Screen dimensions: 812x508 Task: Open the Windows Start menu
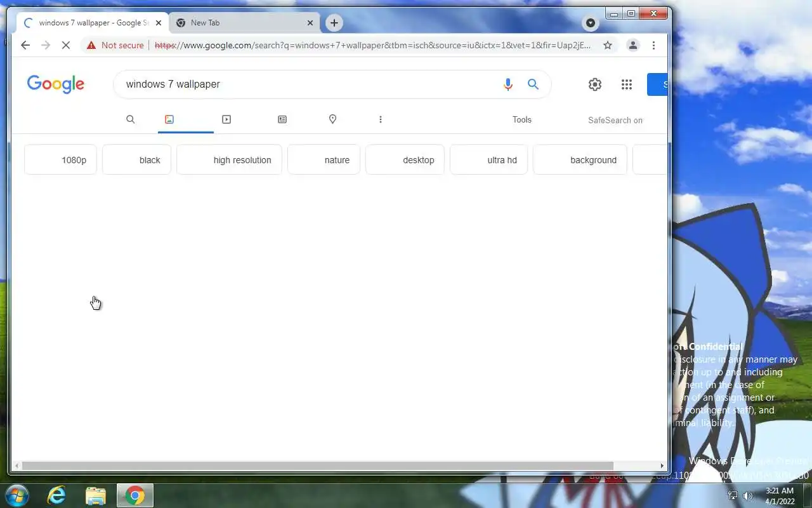point(16,495)
